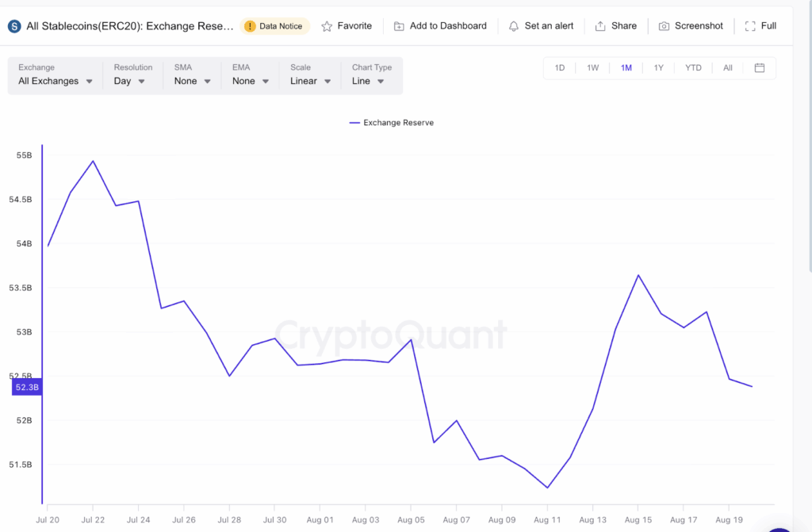Viewport: 812px width, 532px height.
Task: Toggle Exchange Reserve legend series visibility
Action: 392,123
